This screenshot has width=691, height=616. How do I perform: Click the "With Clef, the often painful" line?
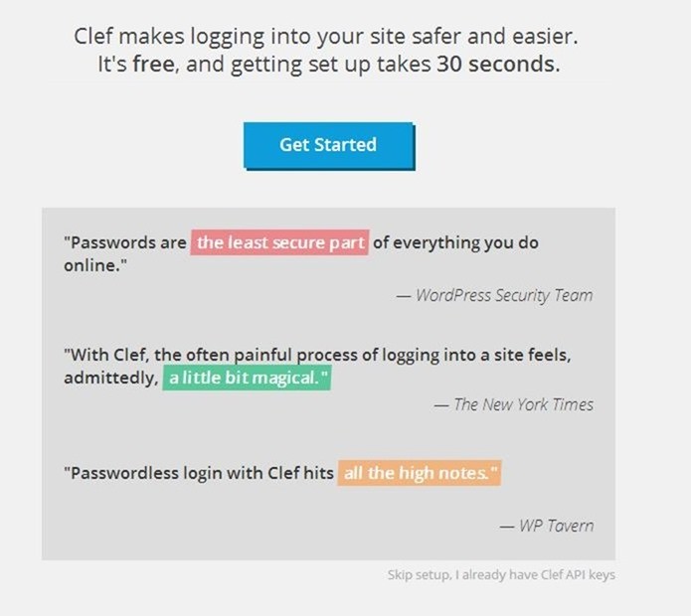coord(178,355)
